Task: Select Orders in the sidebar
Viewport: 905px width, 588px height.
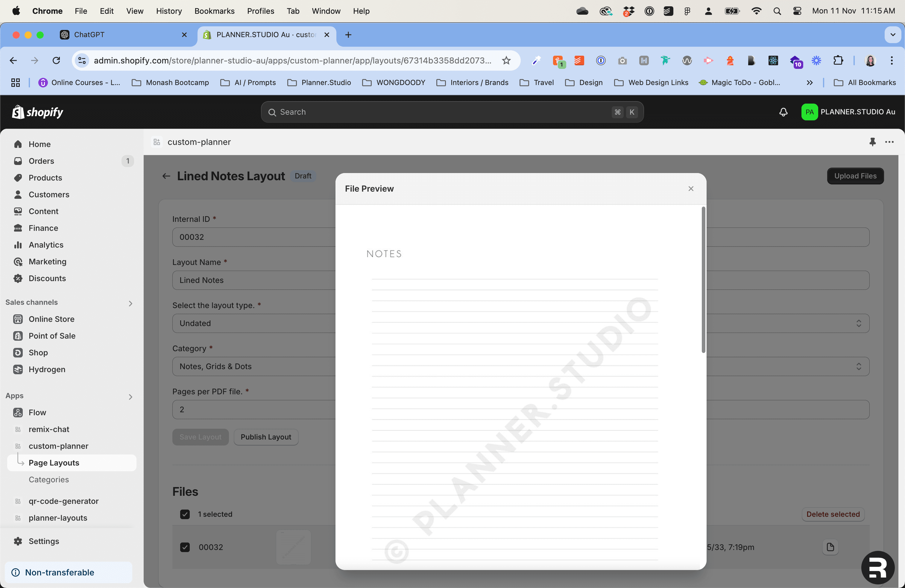Action: 41,161
